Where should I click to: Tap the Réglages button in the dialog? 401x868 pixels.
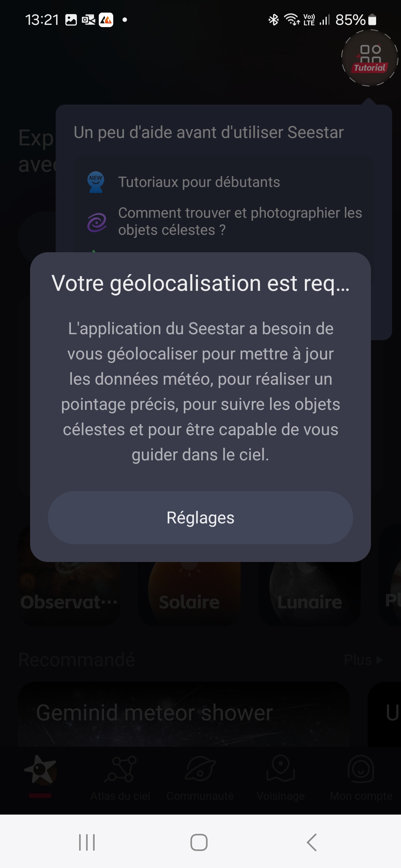(200, 517)
